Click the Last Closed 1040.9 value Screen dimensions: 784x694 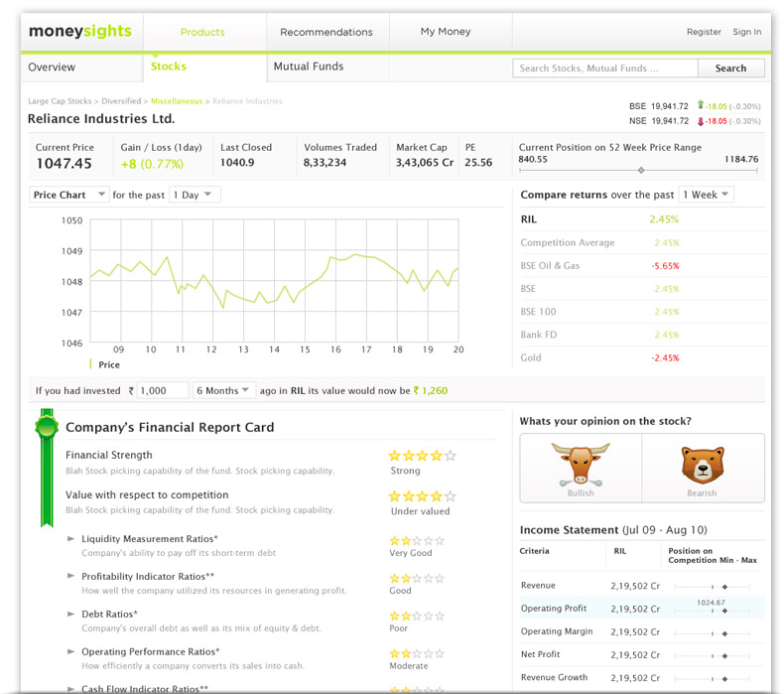point(237,162)
